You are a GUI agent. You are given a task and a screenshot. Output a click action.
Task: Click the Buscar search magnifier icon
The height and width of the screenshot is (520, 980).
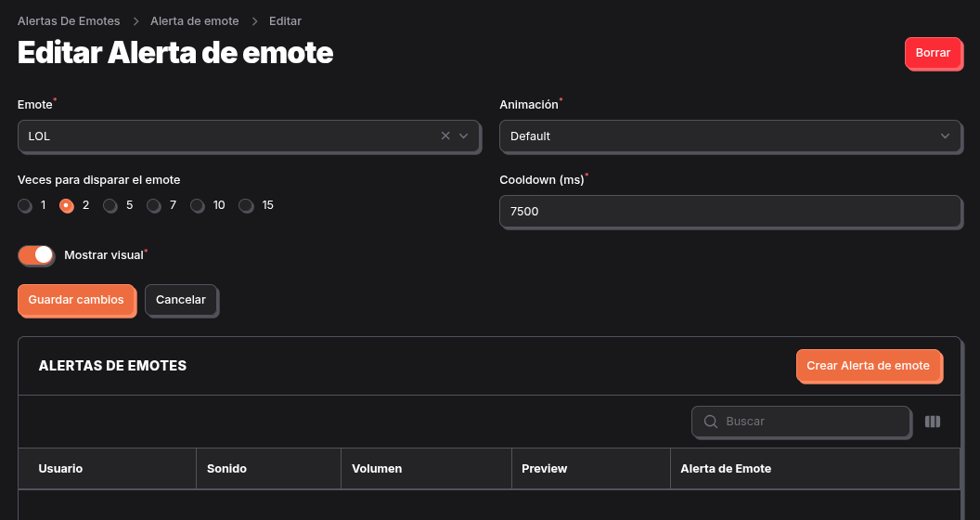pyautogui.click(x=711, y=422)
